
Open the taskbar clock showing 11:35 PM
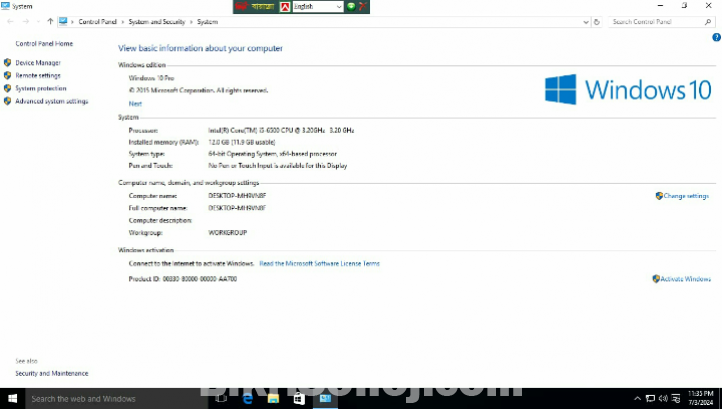tap(700, 398)
